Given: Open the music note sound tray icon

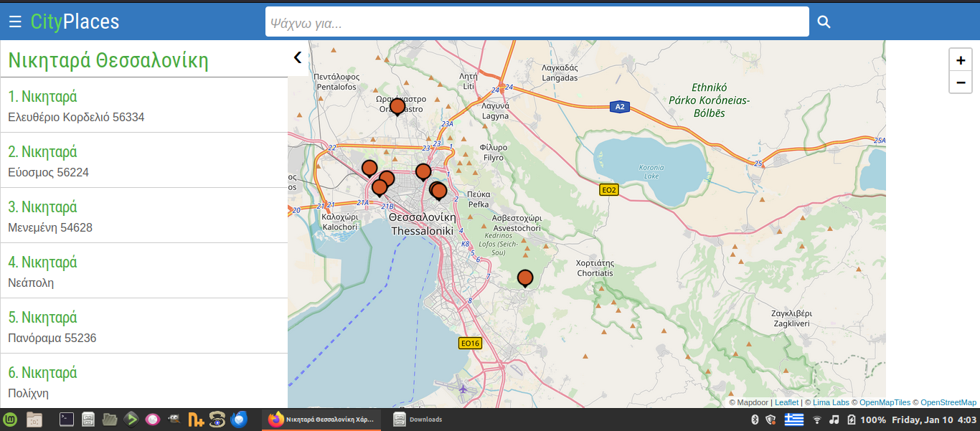Looking at the screenshot, I should (834, 420).
